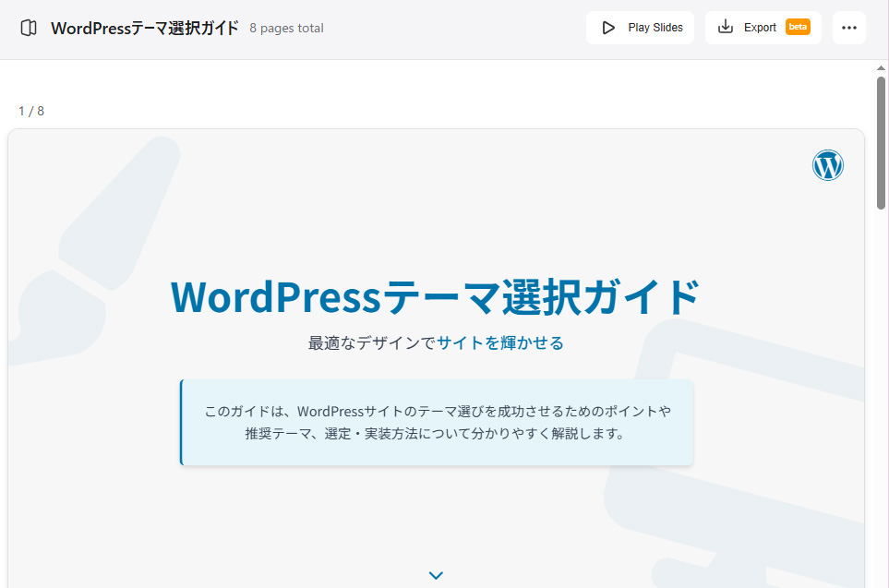Click the down chevron below the slide
Screen dimensions: 889x588
(x=436, y=575)
